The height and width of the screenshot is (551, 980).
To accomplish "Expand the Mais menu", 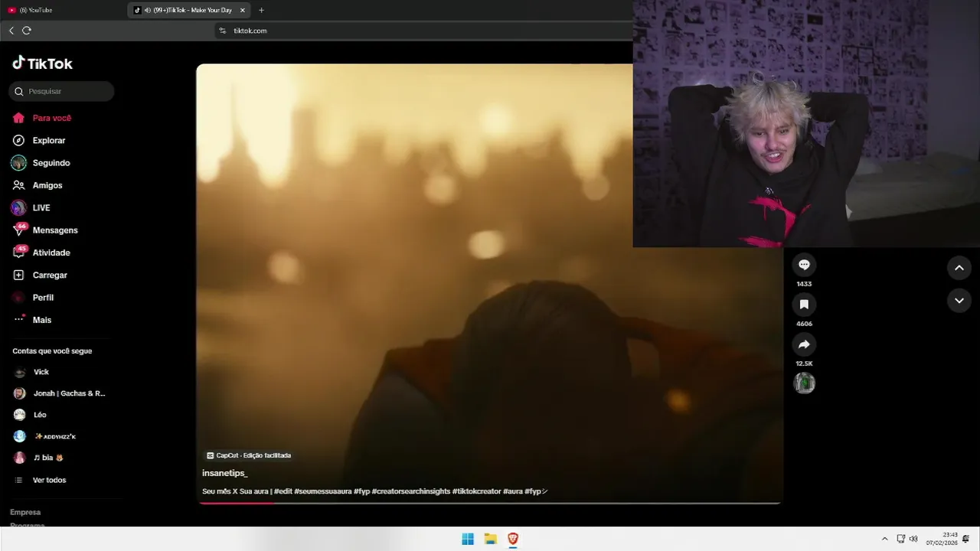I will pos(41,320).
